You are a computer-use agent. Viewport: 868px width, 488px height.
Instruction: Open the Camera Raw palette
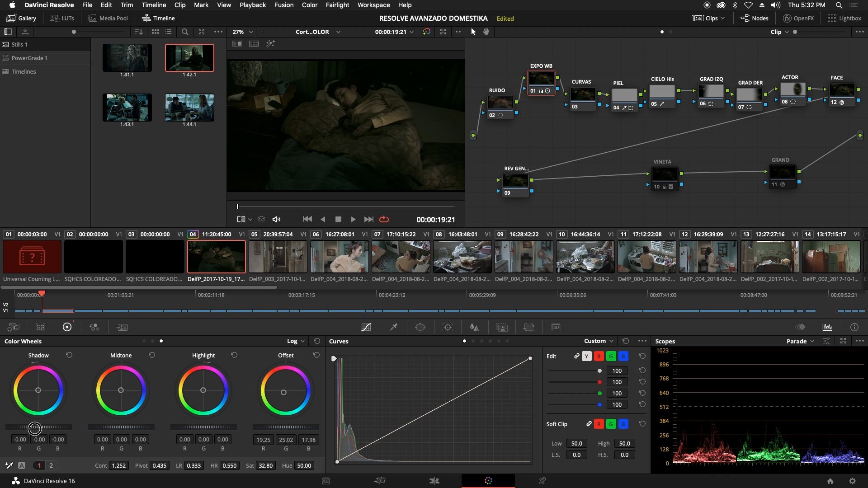14,327
